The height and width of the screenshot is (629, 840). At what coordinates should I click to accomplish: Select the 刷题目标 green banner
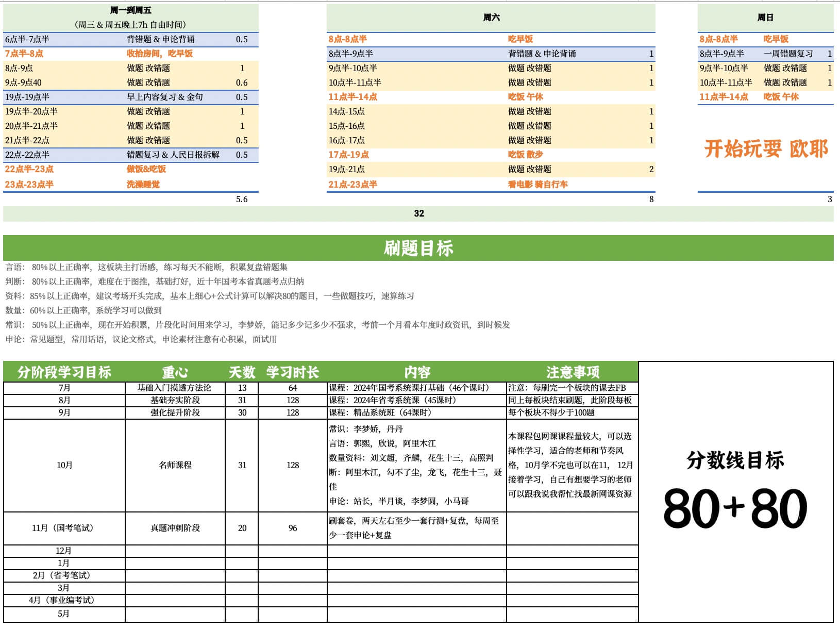(x=418, y=248)
